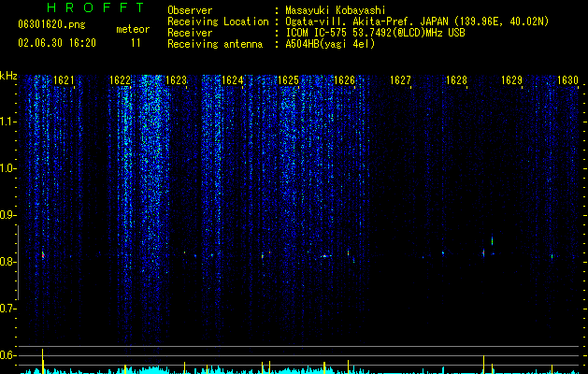Select the 1628 time marker
Viewport: 588px width, 374px height.
[x=456, y=80]
